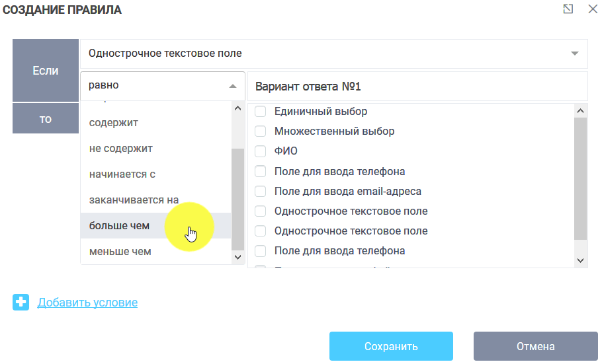
Task: Pick the "не содержит" operator option
Action: 121,149
